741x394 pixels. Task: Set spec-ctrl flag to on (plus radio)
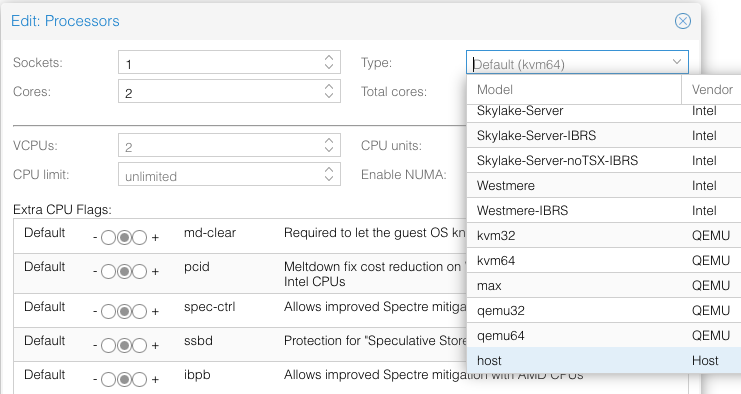point(139,312)
